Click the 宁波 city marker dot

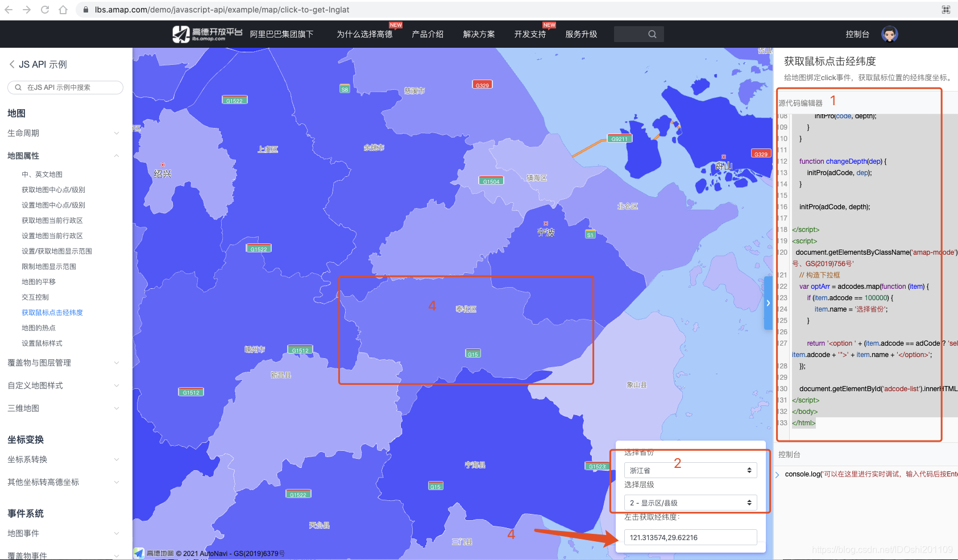coord(546,223)
